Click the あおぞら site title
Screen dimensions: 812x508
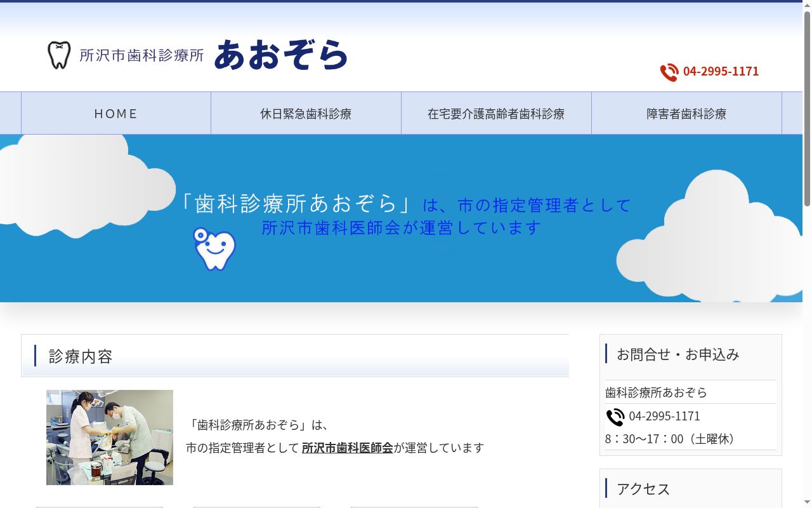coord(281,55)
